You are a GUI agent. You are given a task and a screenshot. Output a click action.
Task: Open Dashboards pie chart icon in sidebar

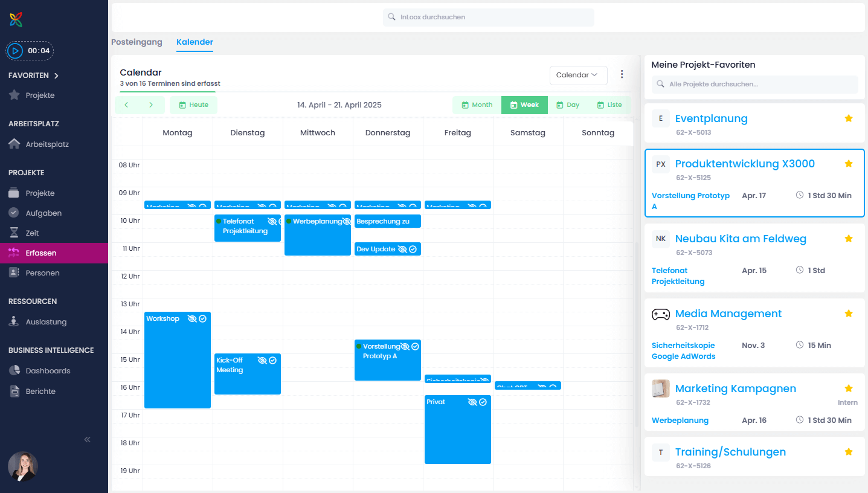14,371
